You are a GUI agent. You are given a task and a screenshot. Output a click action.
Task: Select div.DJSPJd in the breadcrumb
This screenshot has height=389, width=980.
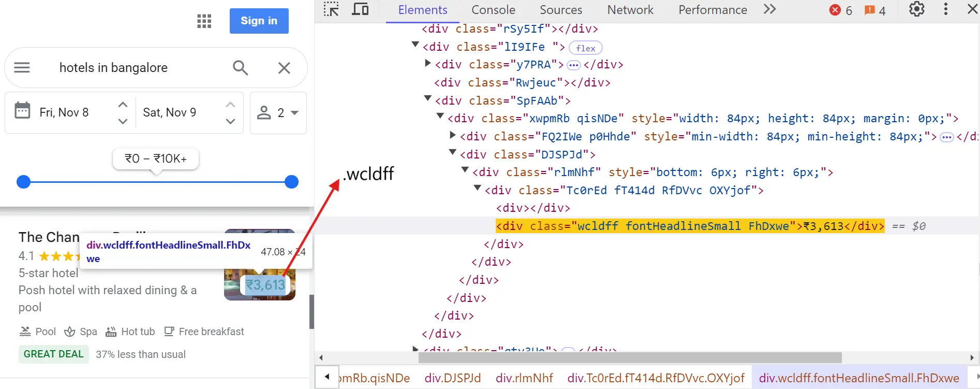point(452,378)
